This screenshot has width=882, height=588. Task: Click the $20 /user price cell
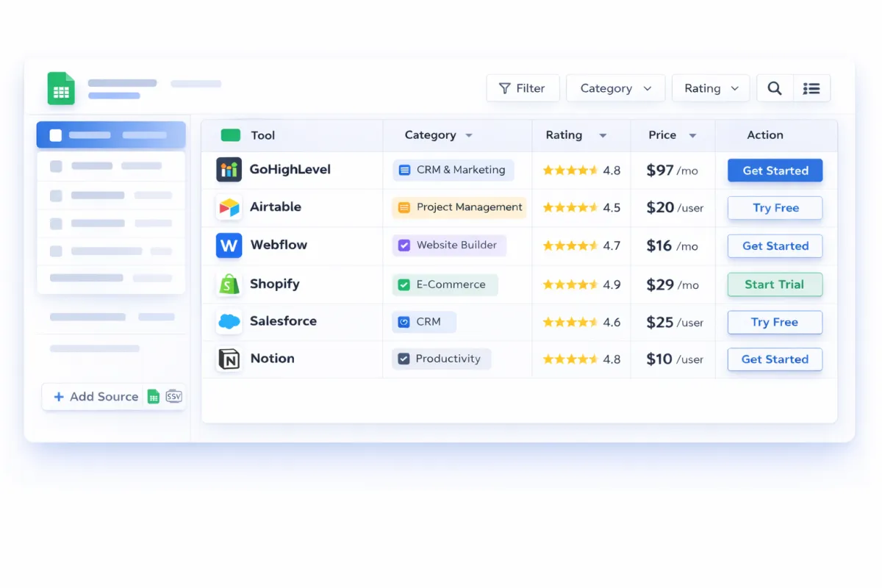click(675, 208)
